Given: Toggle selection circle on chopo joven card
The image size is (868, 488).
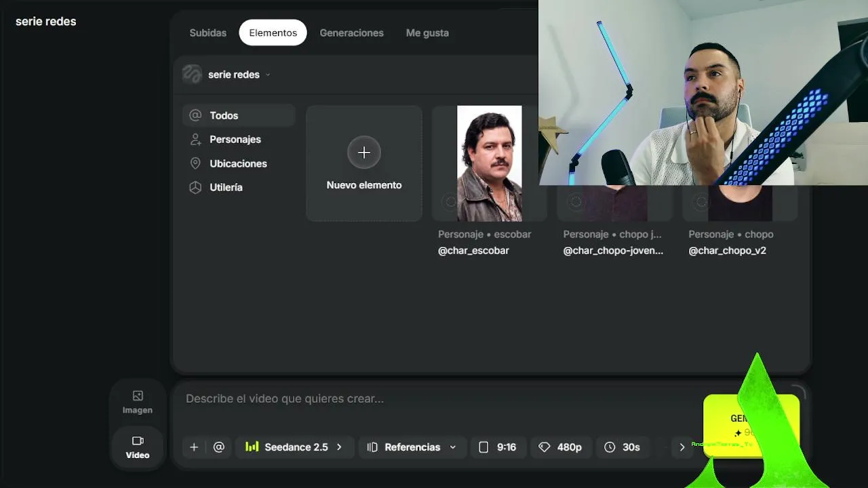Looking at the screenshot, I should 575,202.
